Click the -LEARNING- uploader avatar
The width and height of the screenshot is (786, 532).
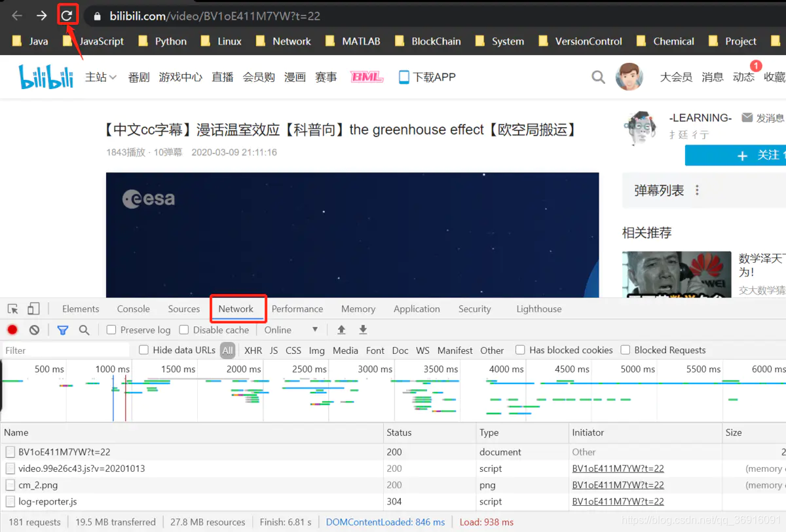pyautogui.click(x=640, y=127)
